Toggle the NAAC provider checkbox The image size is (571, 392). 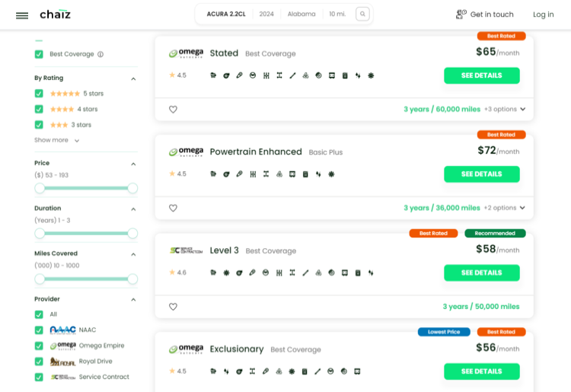tap(39, 330)
